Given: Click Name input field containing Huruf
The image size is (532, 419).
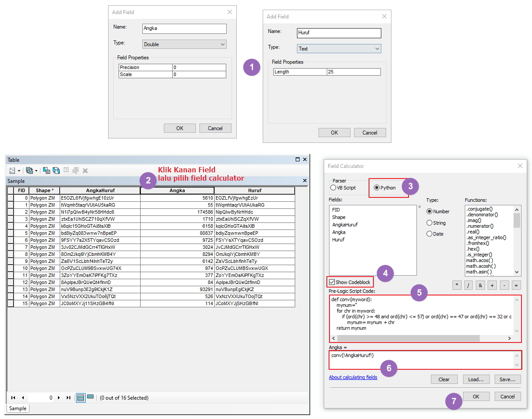Looking at the screenshot, I should coord(339,33).
